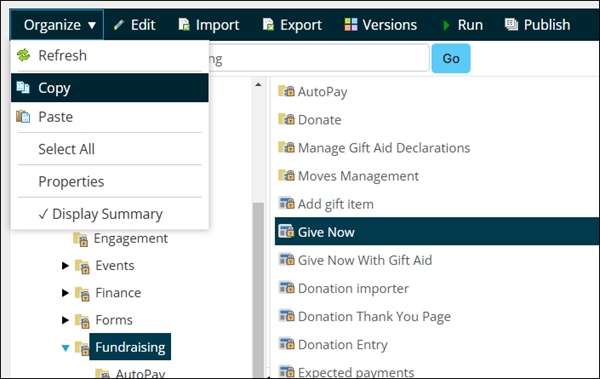The image size is (600, 379).
Task: Click the Engagement locked folder icon
Action: click(x=81, y=239)
